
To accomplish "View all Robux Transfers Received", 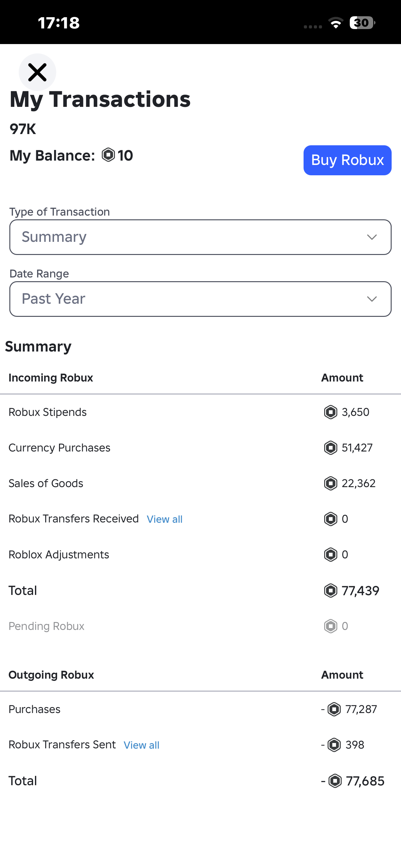I will pyautogui.click(x=165, y=519).
